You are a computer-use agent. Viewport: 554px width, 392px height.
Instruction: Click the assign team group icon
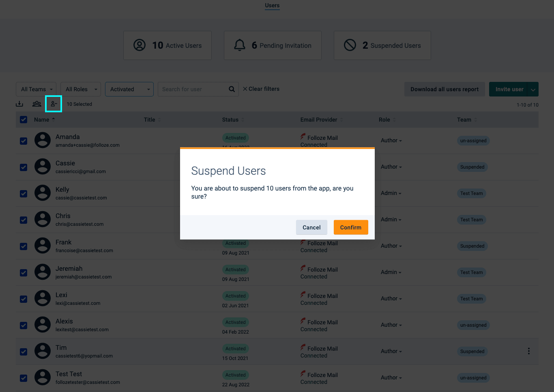pos(37,104)
